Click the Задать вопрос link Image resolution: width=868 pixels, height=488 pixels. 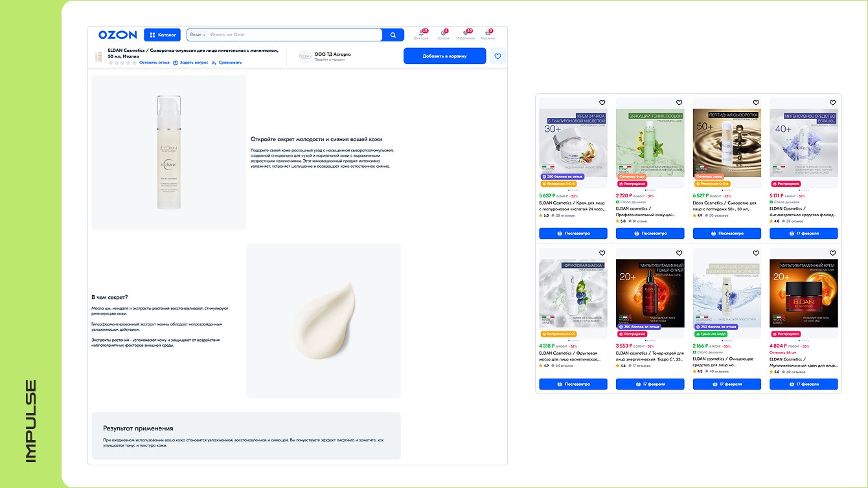click(x=190, y=63)
